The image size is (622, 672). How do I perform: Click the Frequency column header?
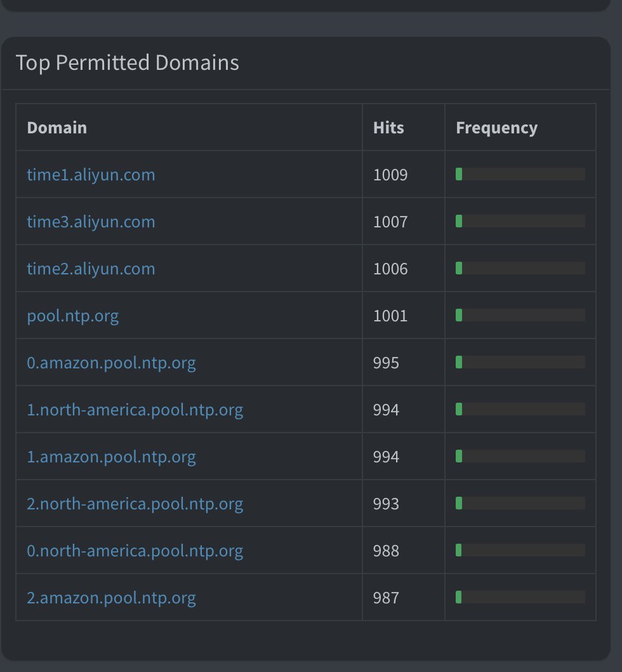tap(497, 128)
